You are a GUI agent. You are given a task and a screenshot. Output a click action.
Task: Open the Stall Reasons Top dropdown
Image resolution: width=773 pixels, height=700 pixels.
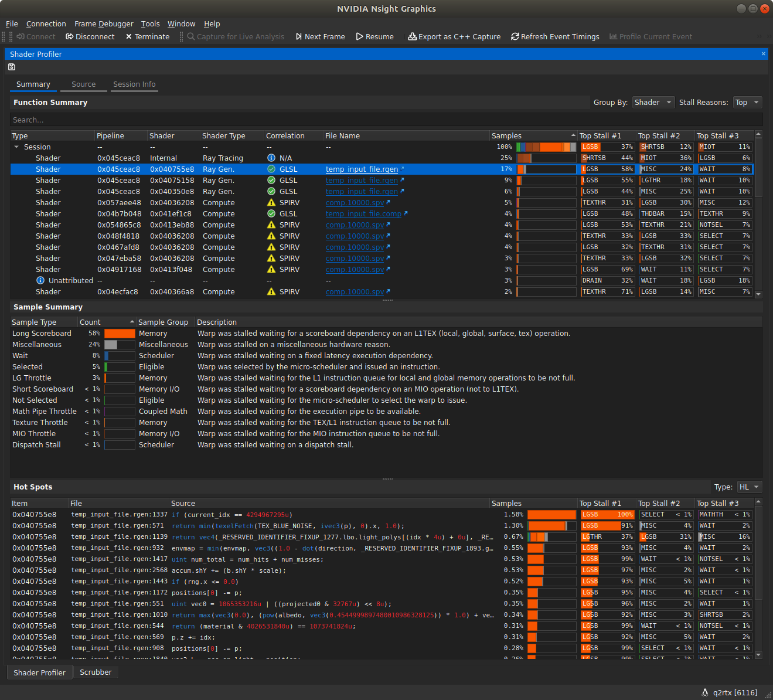747,102
